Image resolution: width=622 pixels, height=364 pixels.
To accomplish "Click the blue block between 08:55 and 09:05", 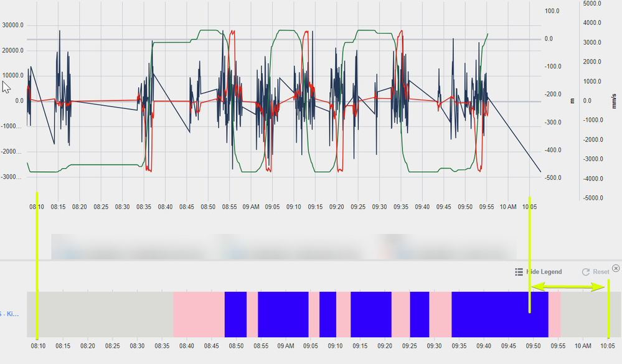I will coord(283,314).
